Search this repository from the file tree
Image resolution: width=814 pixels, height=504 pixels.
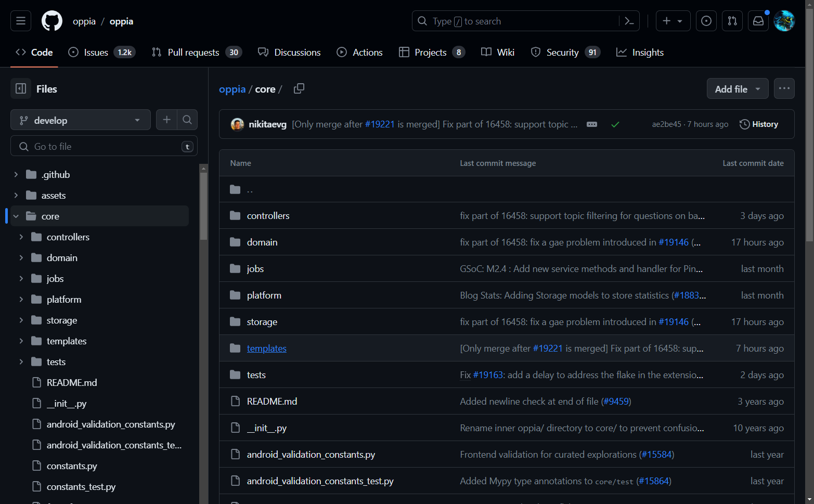(x=187, y=120)
